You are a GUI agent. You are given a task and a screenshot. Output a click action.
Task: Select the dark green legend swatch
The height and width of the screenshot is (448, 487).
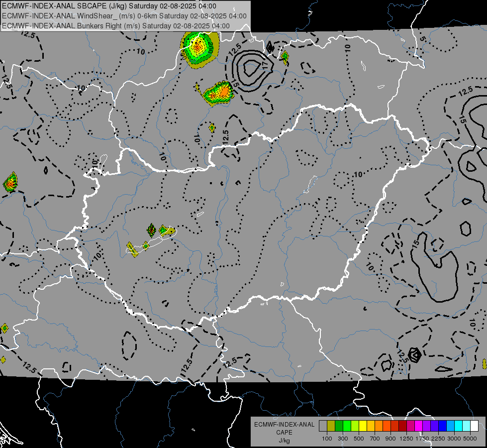pos(339,426)
